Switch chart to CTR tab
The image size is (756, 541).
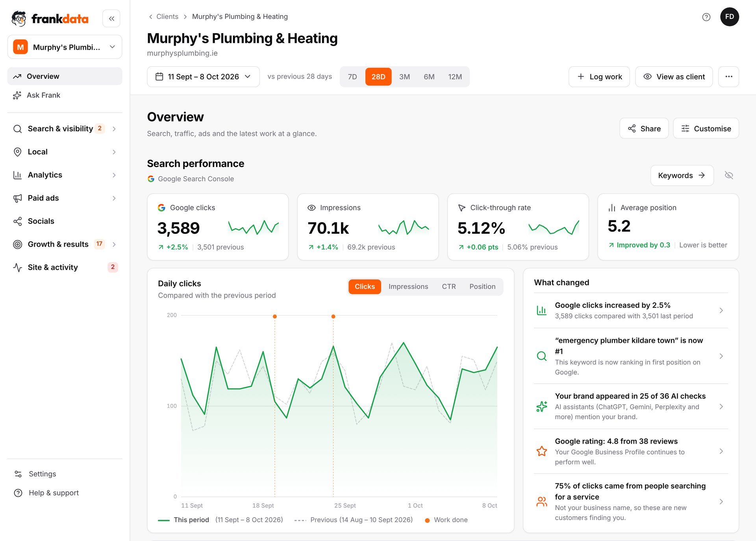pyautogui.click(x=449, y=286)
